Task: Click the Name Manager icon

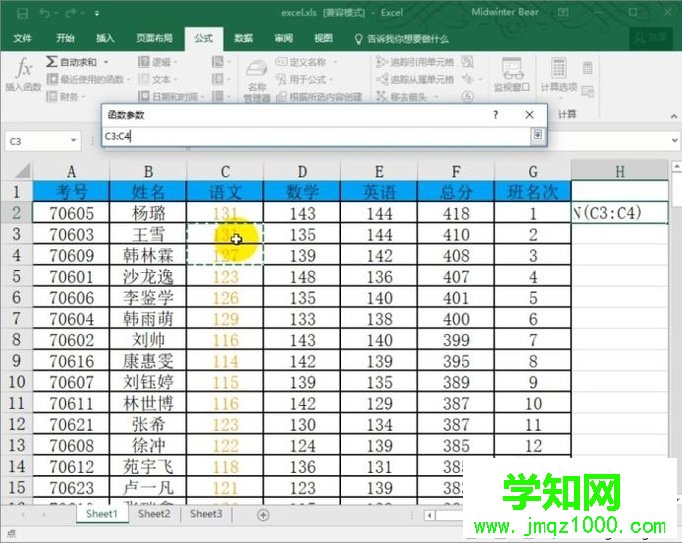Action: pyautogui.click(x=257, y=70)
